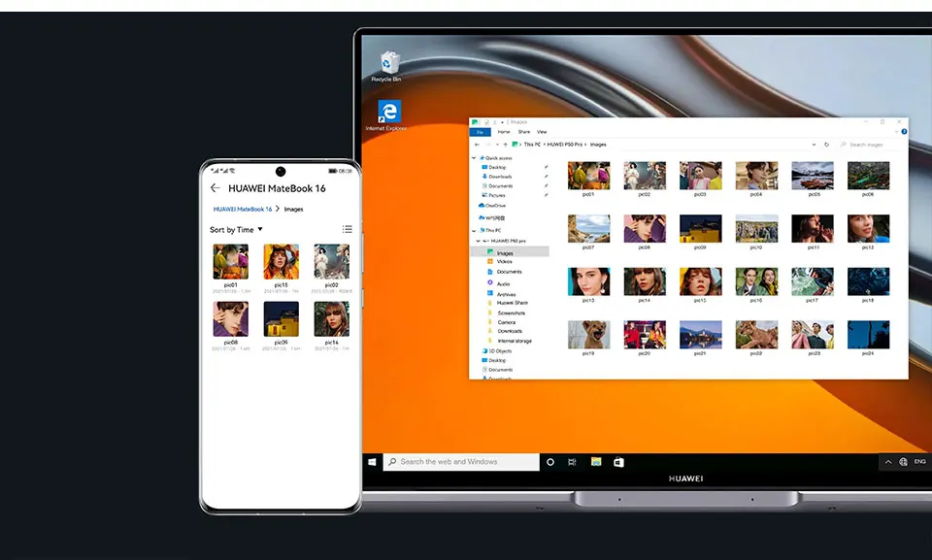Select OneDrive in navigation pane

492,206
